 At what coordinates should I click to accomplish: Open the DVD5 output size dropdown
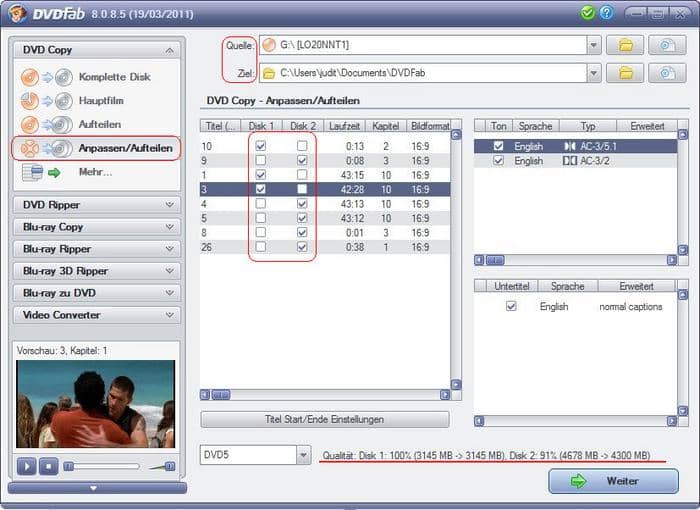point(304,455)
